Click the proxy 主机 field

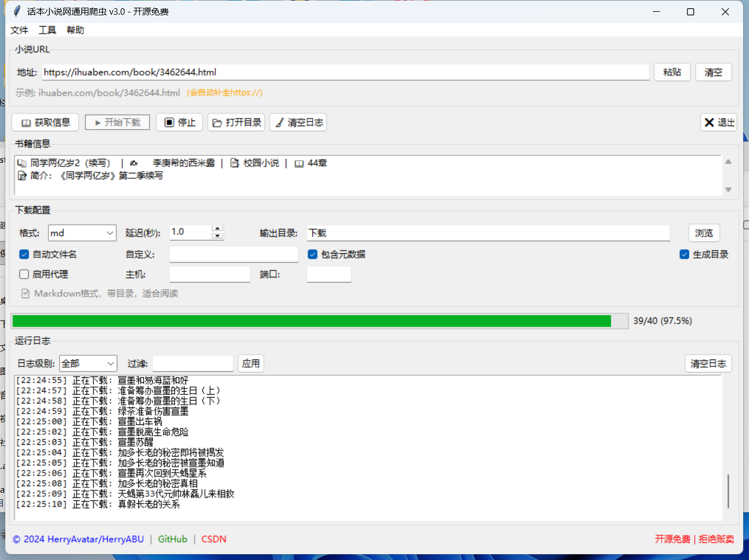210,274
